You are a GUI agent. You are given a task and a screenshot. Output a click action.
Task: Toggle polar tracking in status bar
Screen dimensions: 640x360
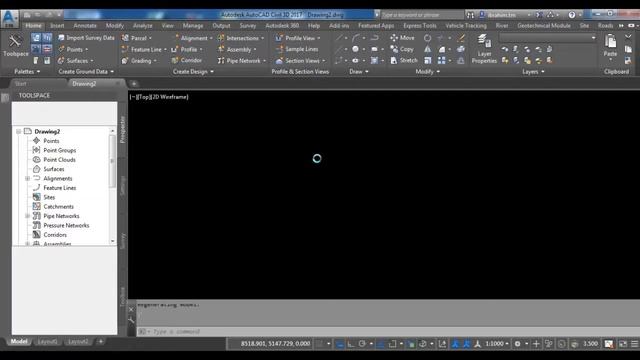tap(362, 344)
